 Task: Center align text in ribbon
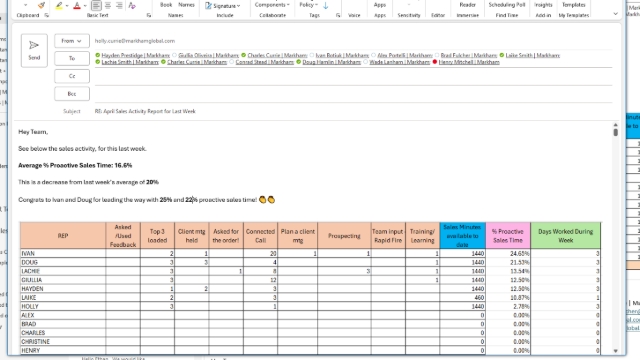point(108,5)
